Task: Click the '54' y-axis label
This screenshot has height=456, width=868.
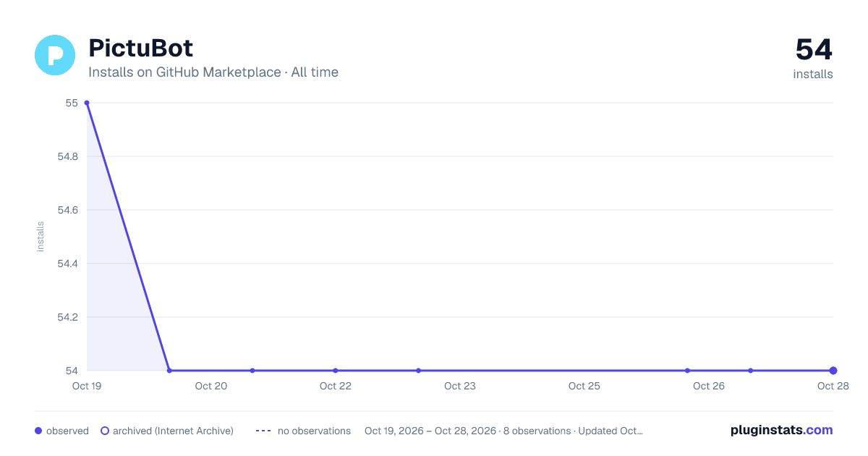Action: [72, 371]
